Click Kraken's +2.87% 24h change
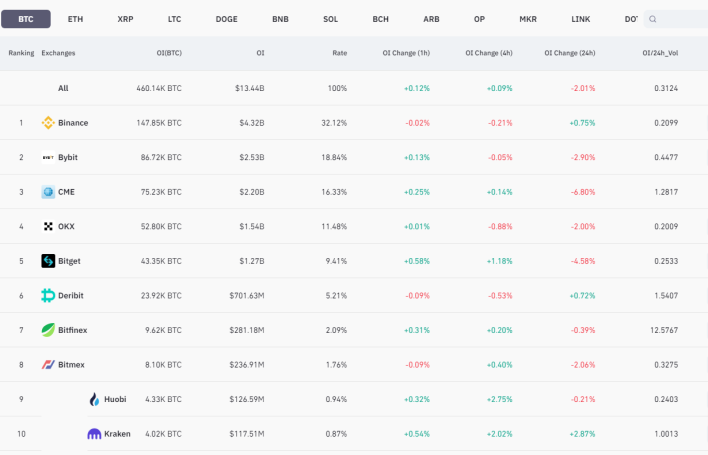This screenshot has width=708, height=455. click(582, 434)
